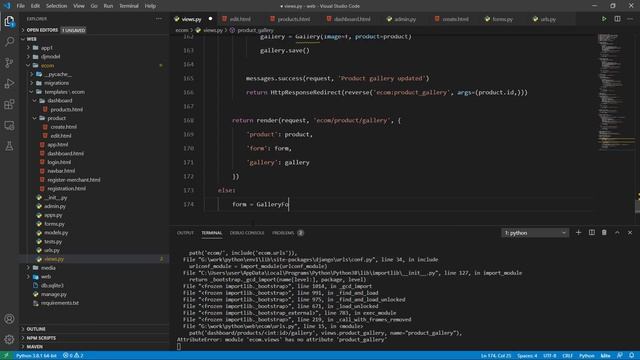This screenshot has width=640, height=360.
Task: Click the code minimap overview
Action: pyautogui.click(x=615, y=92)
